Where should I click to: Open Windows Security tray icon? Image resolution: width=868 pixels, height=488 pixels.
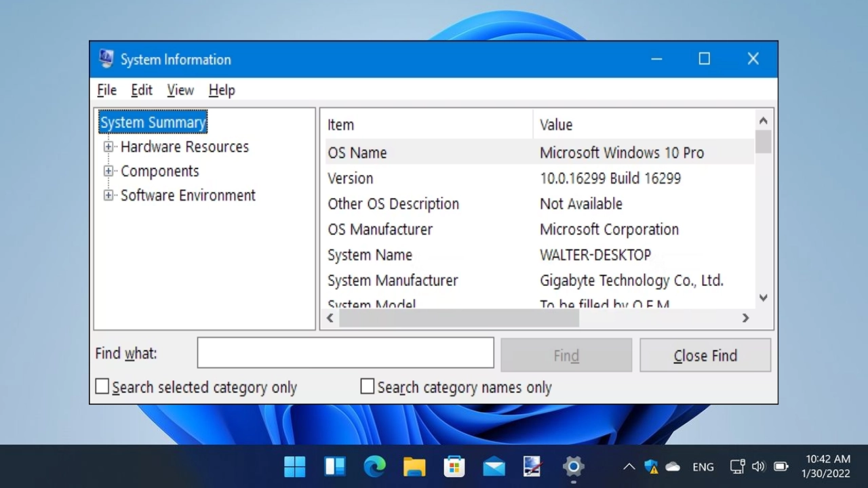pos(651,466)
